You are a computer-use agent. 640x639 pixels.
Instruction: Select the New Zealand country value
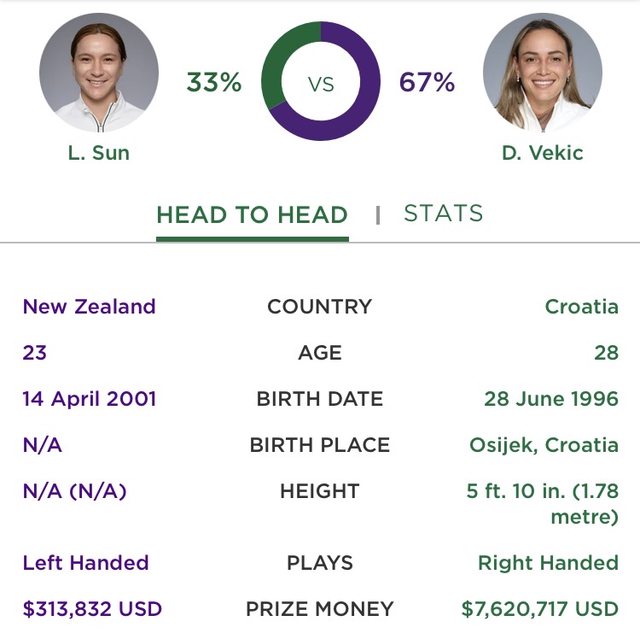click(x=89, y=306)
